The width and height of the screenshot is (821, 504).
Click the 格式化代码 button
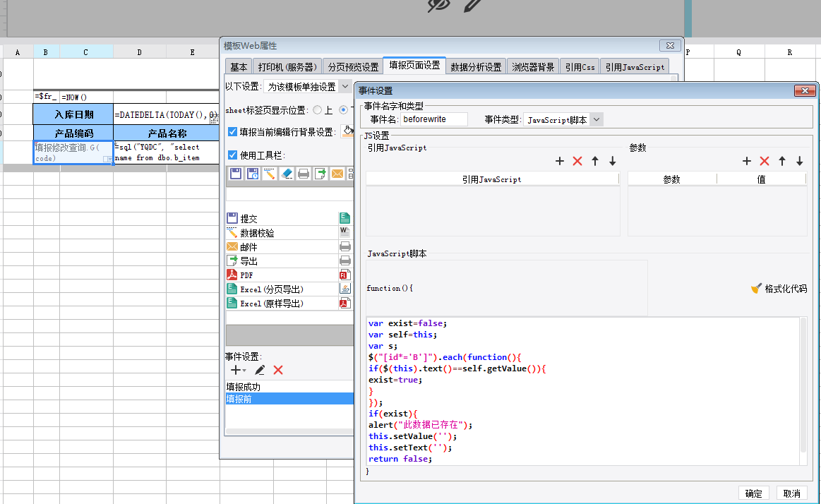tap(779, 289)
